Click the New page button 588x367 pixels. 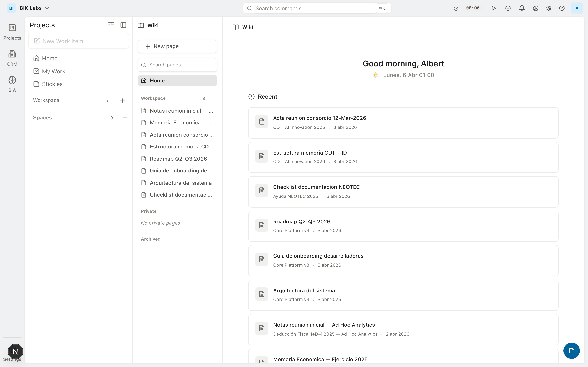click(177, 46)
